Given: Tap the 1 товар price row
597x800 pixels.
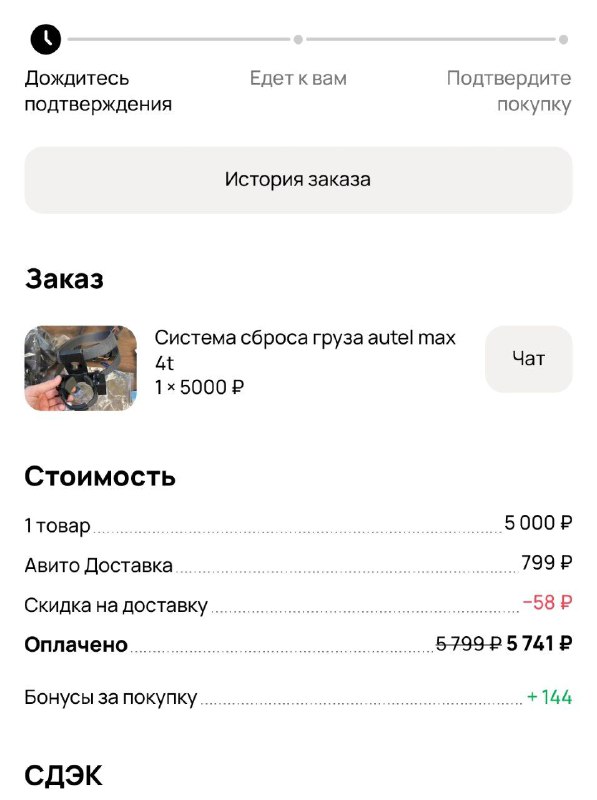Looking at the screenshot, I should 298,523.
